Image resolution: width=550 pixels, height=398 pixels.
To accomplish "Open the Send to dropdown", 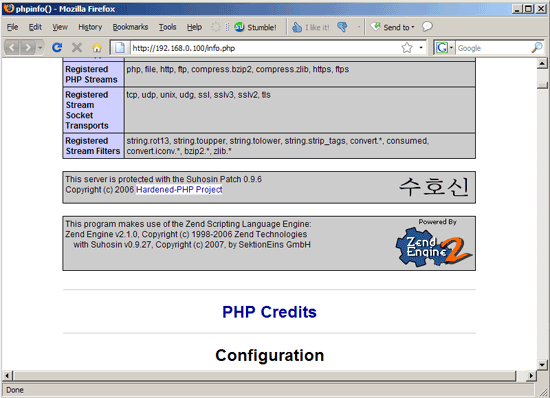I will pos(393,27).
